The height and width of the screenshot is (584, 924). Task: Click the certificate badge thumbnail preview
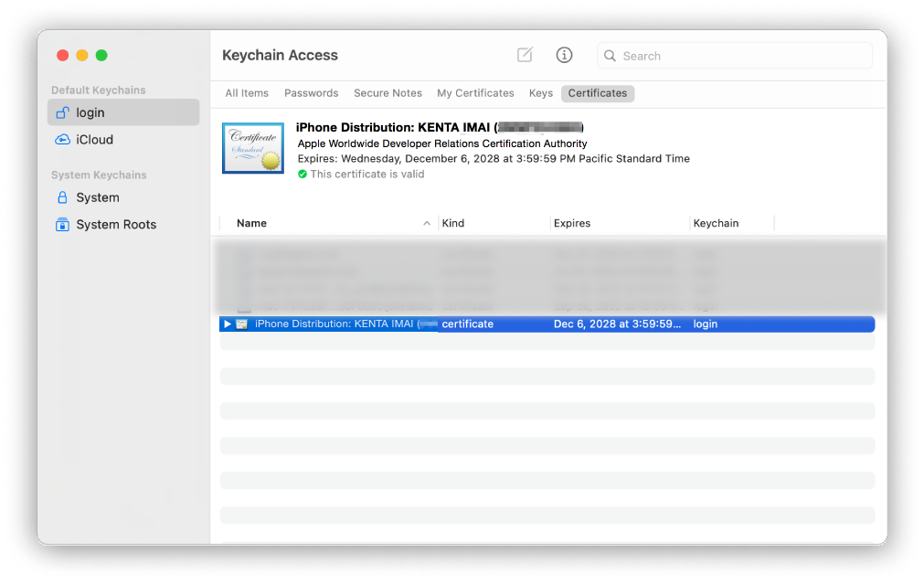[x=252, y=147]
